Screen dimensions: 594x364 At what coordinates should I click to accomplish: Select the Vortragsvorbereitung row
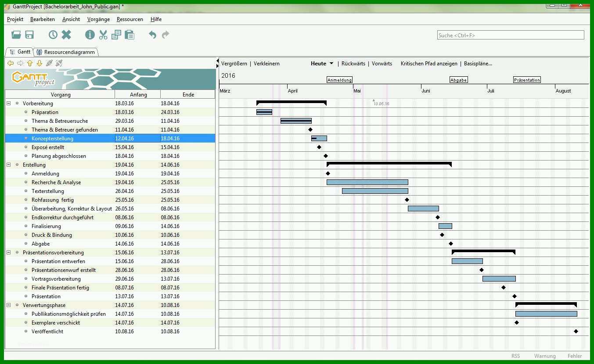pyautogui.click(x=110, y=279)
